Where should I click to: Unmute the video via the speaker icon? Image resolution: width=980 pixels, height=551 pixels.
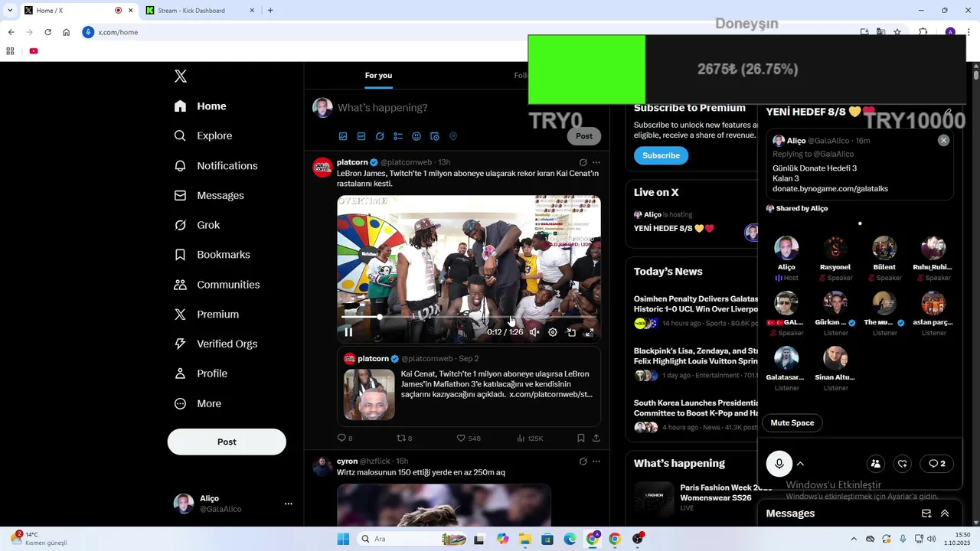pos(534,332)
